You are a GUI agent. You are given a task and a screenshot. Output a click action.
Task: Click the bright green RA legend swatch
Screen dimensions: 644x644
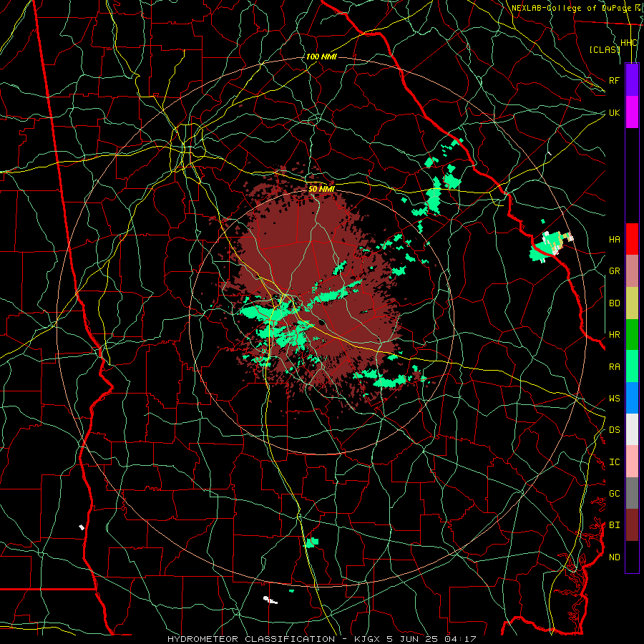(632, 366)
